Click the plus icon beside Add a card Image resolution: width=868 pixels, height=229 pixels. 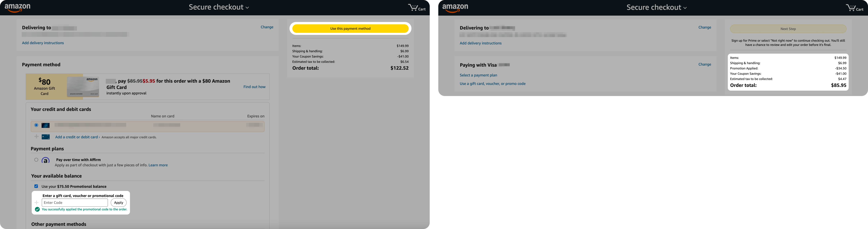coord(36,137)
